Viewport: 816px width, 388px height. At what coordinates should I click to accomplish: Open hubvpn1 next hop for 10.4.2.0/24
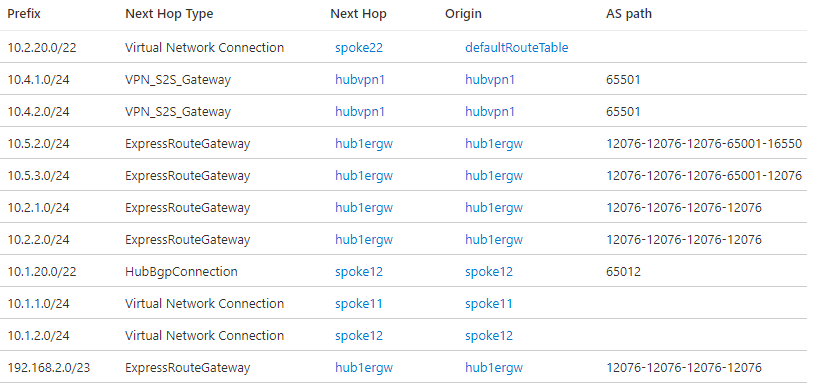point(360,112)
